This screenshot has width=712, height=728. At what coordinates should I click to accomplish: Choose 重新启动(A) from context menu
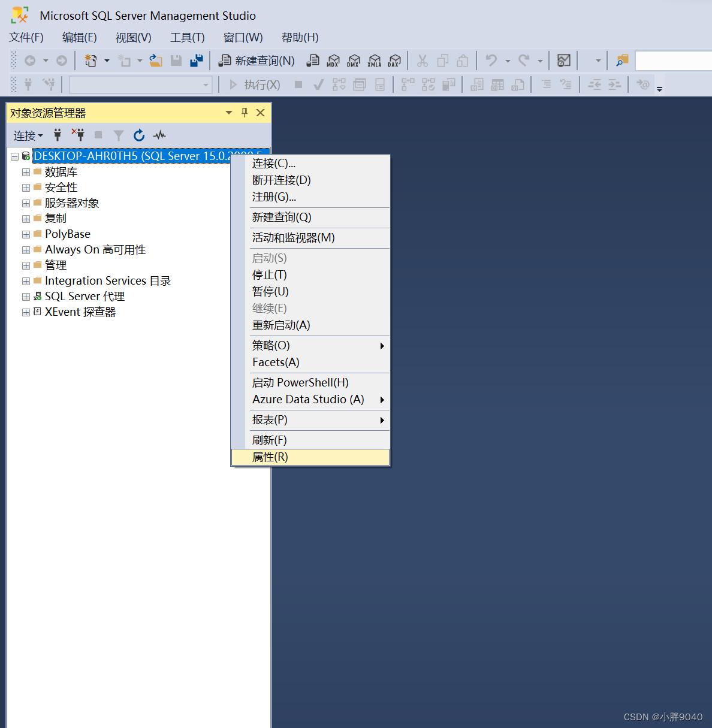pyautogui.click(x=310, y=325)
